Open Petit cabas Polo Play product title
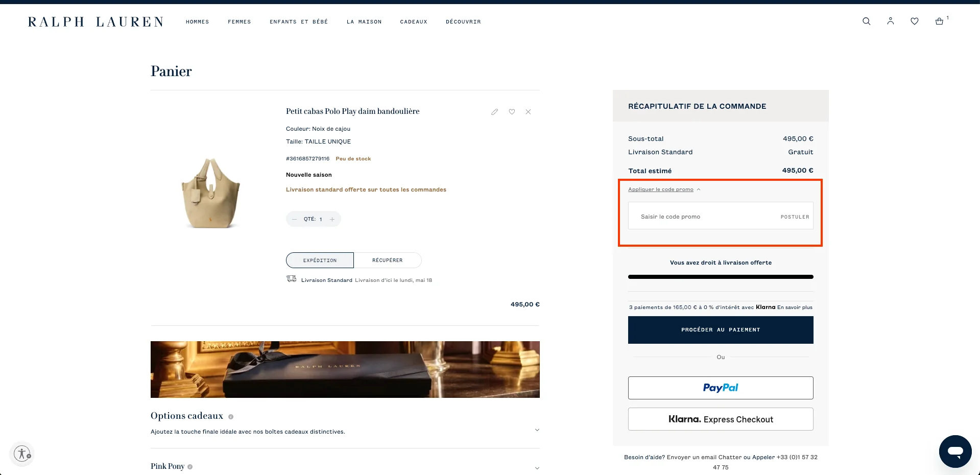Viewport: 980px width, 475px height. [352, 111]
